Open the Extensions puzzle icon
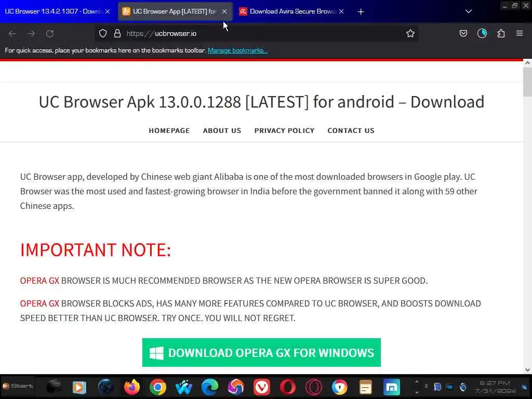This screenshot has height=399, width=532. pos(501,33)
